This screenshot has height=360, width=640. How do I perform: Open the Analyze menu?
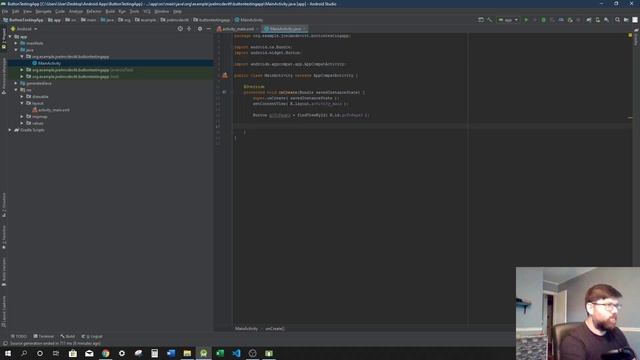click(x=76, y=11)
